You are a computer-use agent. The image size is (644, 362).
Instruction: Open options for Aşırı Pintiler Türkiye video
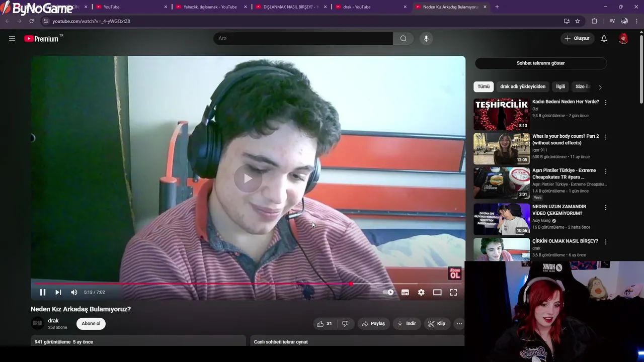click(606, 171)
